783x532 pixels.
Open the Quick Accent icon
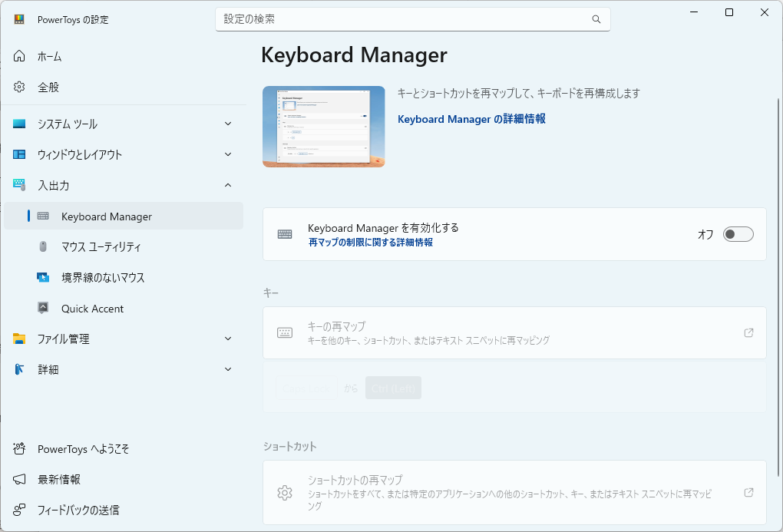[43, 309]
